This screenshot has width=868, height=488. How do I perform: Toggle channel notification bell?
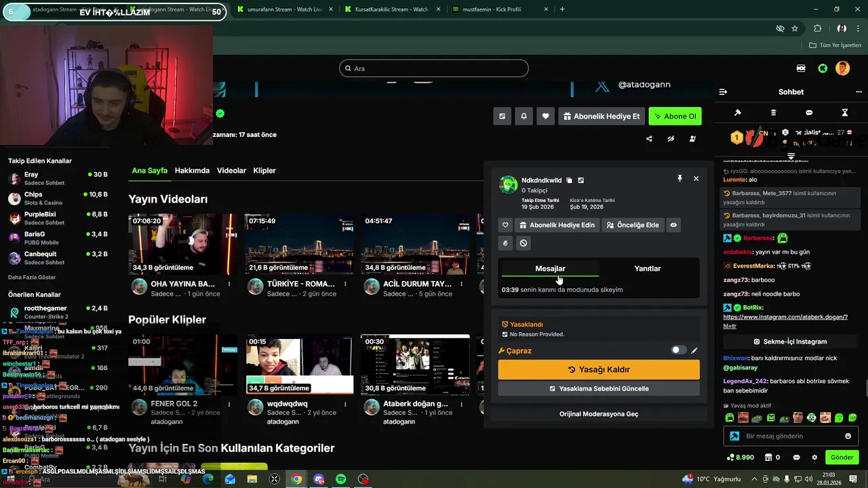524,116
